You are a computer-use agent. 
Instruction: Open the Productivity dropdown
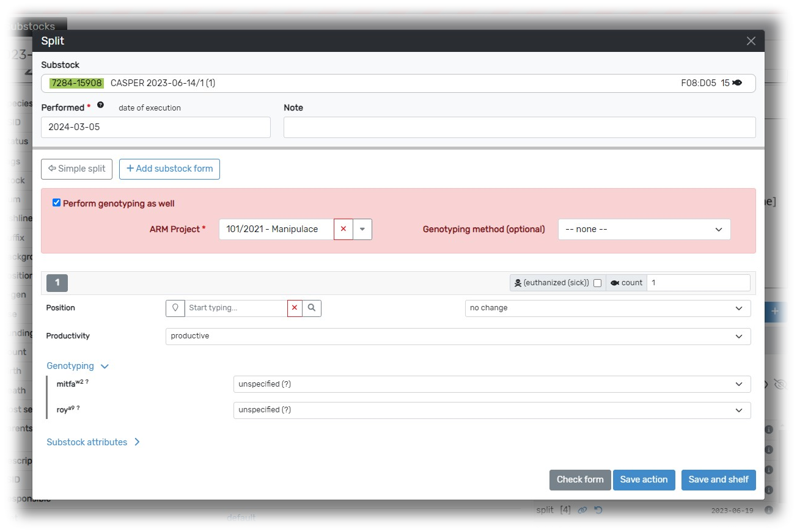pyautogui.click(x=457, y=336)
